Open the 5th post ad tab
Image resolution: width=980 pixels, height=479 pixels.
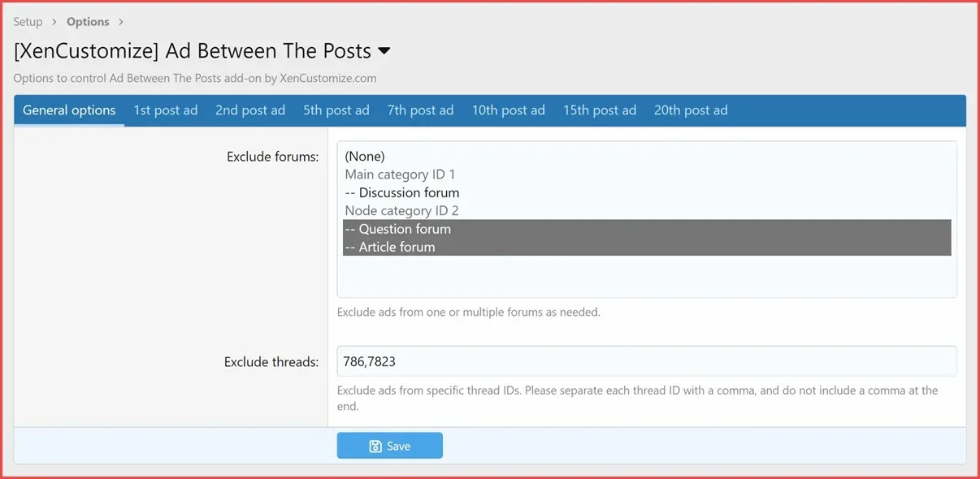tap(336, 110)
